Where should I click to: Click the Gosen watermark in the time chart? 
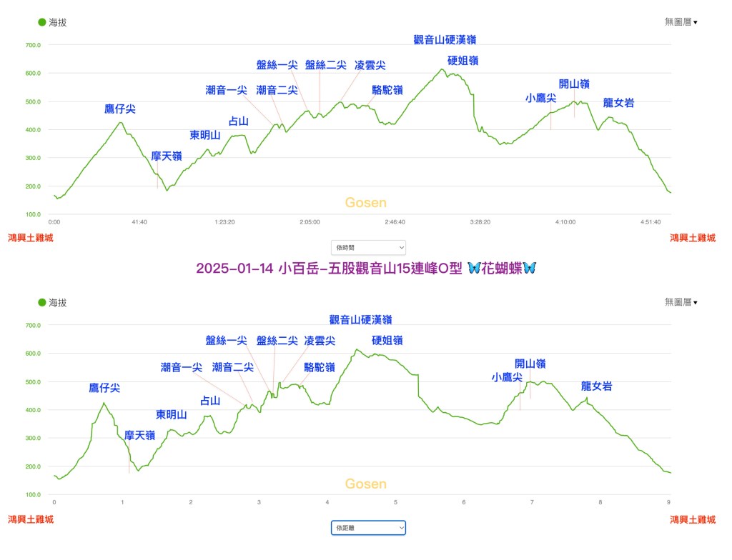click(x=365, y=203)
